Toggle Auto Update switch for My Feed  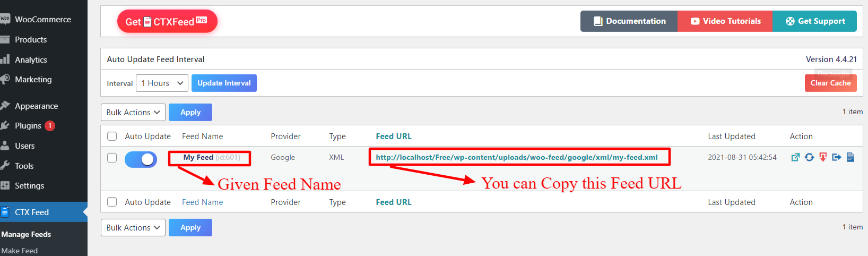(141, 159)
